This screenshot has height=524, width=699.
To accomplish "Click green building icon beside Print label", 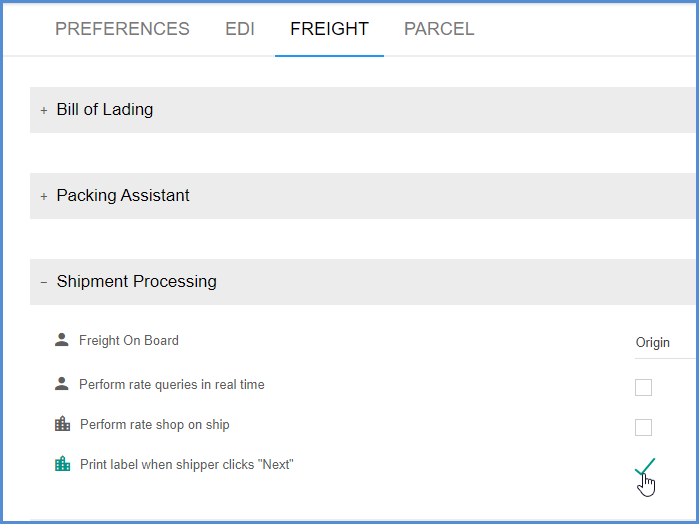I will click(x=62, y=464).
